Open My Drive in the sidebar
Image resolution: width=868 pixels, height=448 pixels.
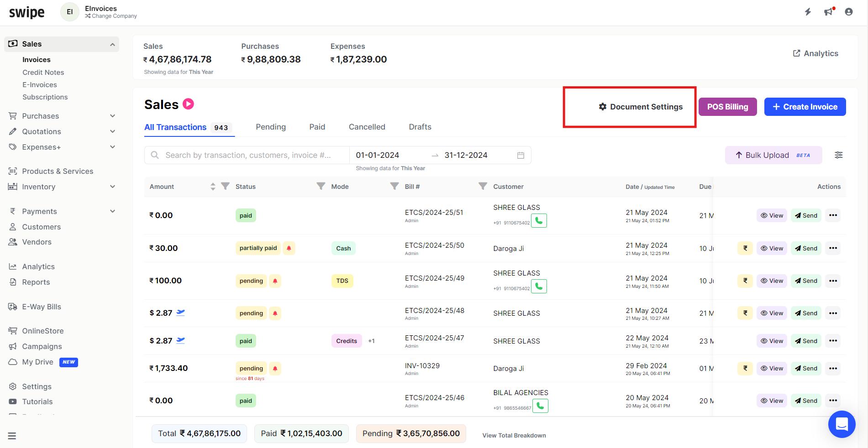point(37,362)
